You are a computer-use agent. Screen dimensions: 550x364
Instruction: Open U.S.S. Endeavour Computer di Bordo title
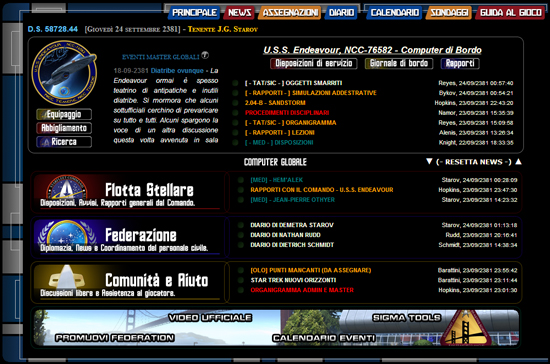(x=372, y=50)
